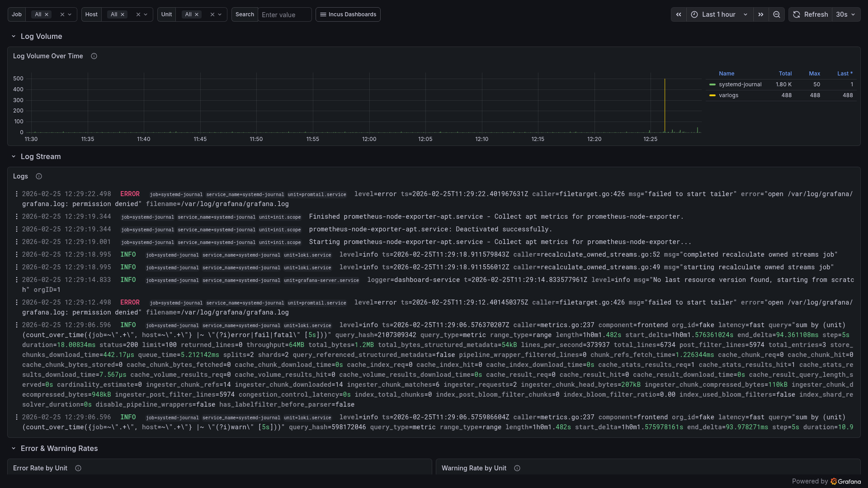The image size is (868, 488).
Task: Open menu for Deactivated successfully log line
Action: [17, 229]
